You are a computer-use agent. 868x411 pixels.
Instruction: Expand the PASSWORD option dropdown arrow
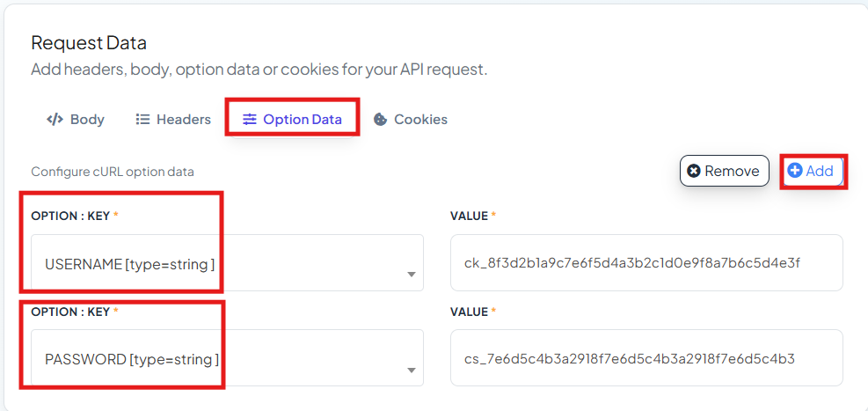pos(412,370)
